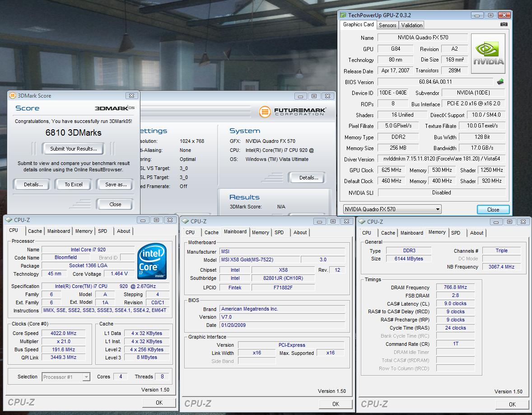
Task: Click OK in Memory CPU-Z window
Action: (512, 404)
